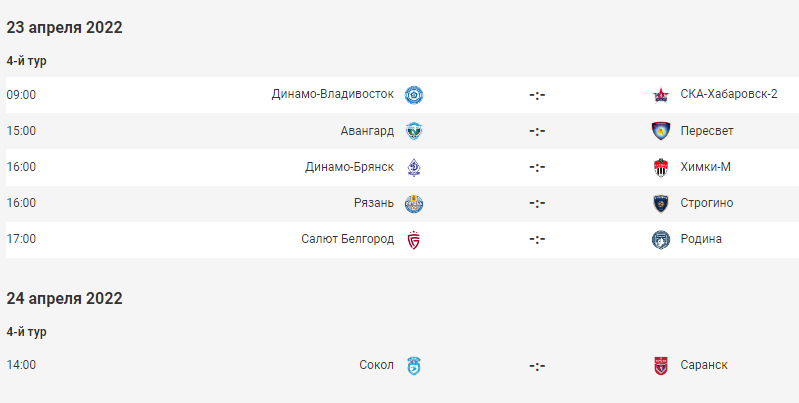Click the СКА-Хабаровск-2 red star logo
This screenshot has height=403, width=799.
661,95
